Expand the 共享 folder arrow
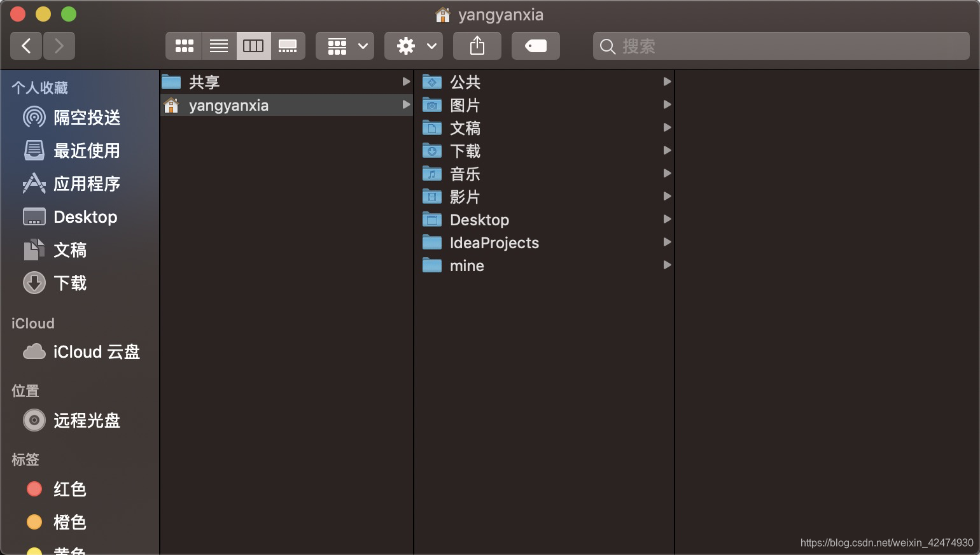 click(406, 81)
